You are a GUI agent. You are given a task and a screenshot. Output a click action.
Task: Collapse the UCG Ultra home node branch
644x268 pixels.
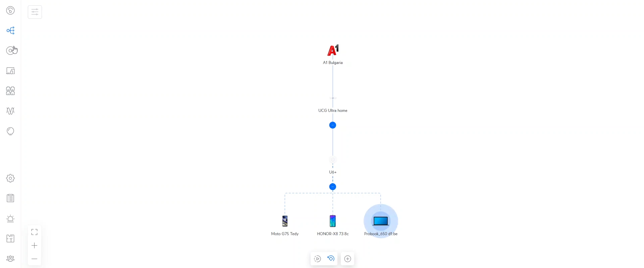pos(332,125)
